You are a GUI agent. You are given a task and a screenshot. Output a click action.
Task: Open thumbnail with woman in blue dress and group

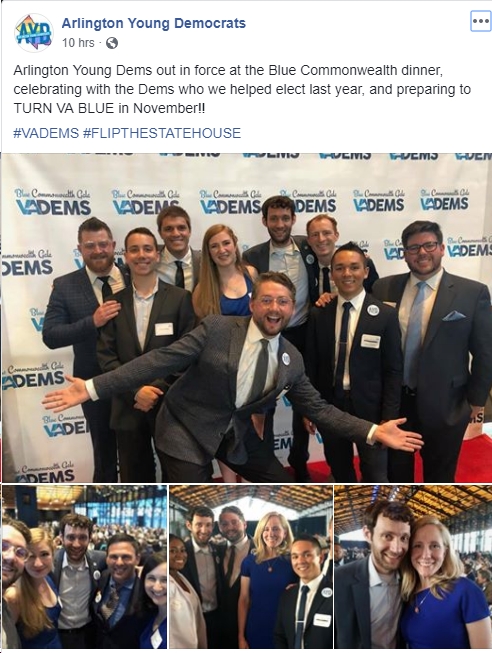251,567
